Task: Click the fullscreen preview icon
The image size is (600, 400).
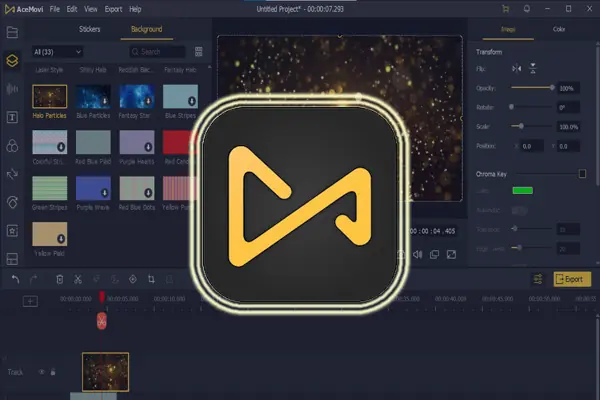Action: click(452, 255)
